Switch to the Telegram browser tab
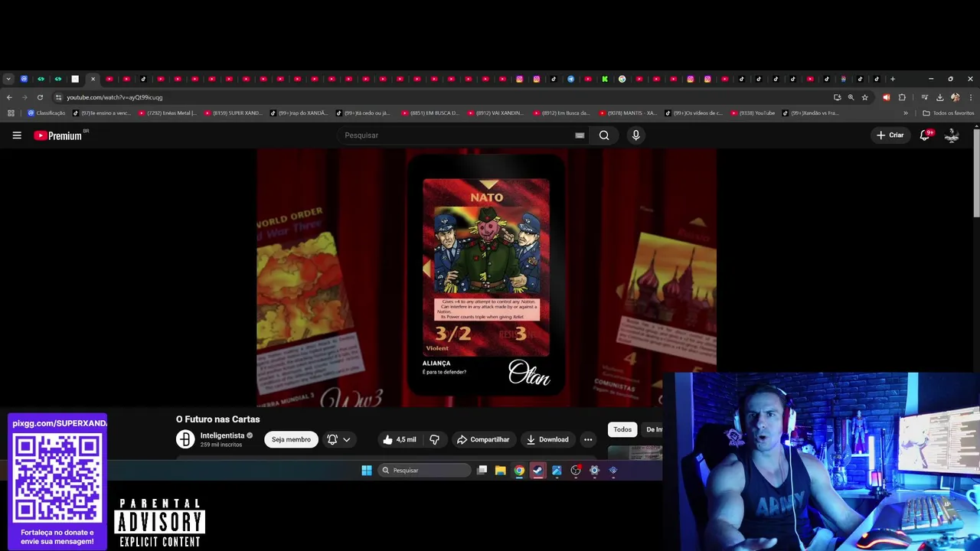980x551 pixels. click(570, 79)
